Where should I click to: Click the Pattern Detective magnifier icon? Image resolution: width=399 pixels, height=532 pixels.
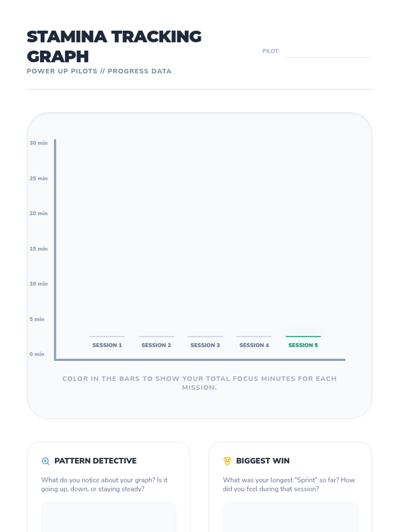[46, 461]
